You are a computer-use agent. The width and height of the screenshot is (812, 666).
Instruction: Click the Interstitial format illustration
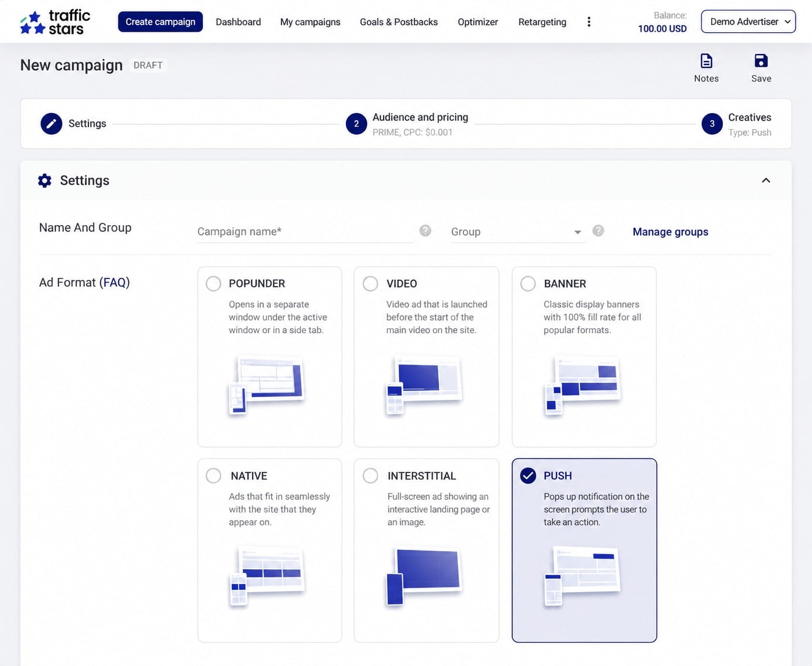click(424, 576)
